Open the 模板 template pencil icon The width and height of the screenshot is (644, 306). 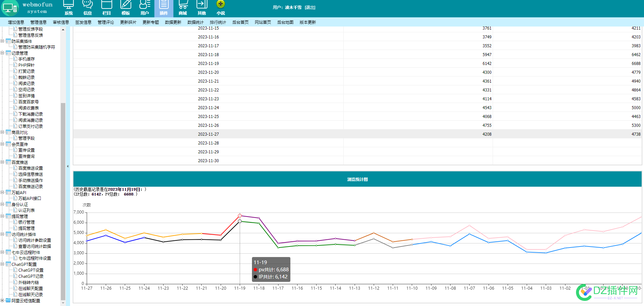point(126,5)
